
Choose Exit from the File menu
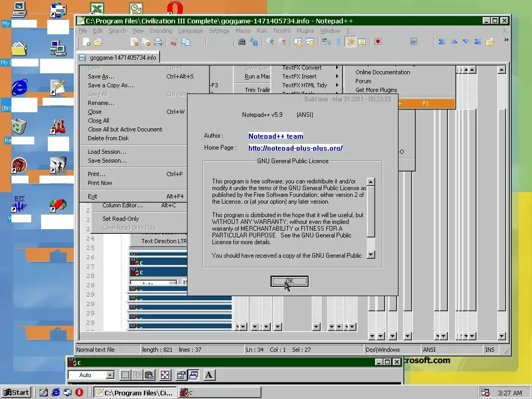tap(134, 196)
